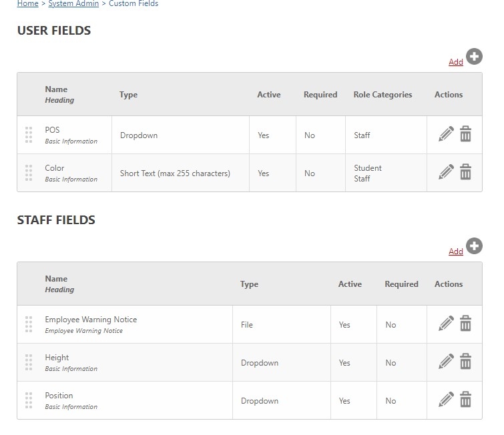Edit the Employee Warning Notice field

coord(446,323)
